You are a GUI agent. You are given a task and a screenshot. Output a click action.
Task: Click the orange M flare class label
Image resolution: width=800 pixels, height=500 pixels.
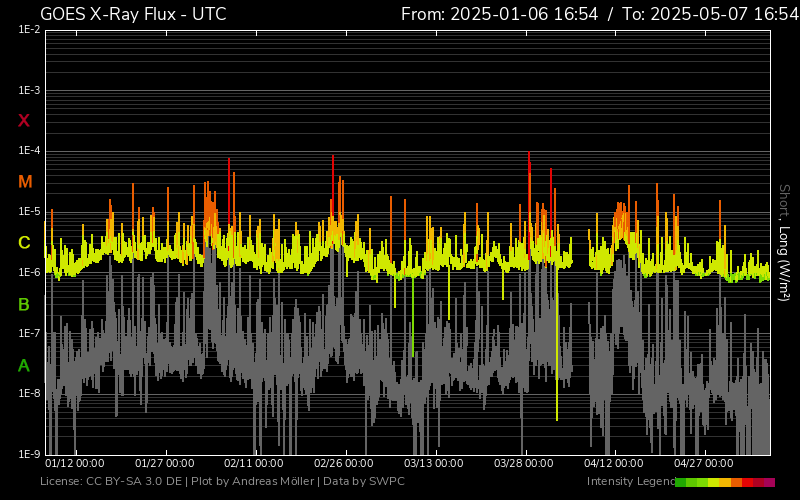tap(25, 182)
